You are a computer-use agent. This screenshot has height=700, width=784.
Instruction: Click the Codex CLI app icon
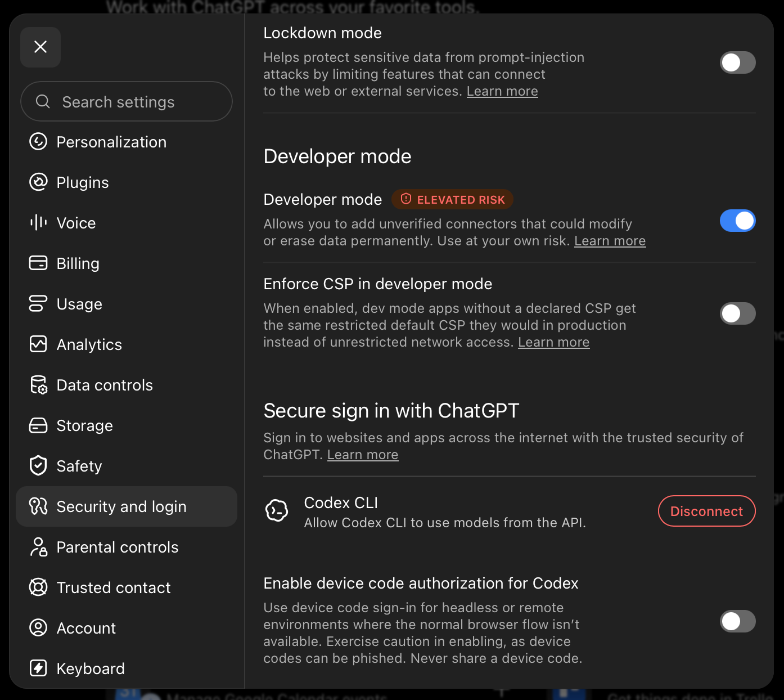click(x=277, y=511)
